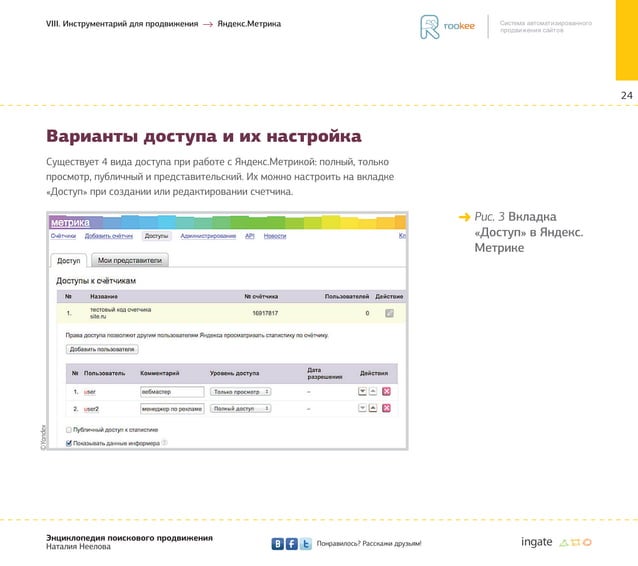Click the менеджер по рекламе comment field

pyautogui.click(x=172, y=409)
